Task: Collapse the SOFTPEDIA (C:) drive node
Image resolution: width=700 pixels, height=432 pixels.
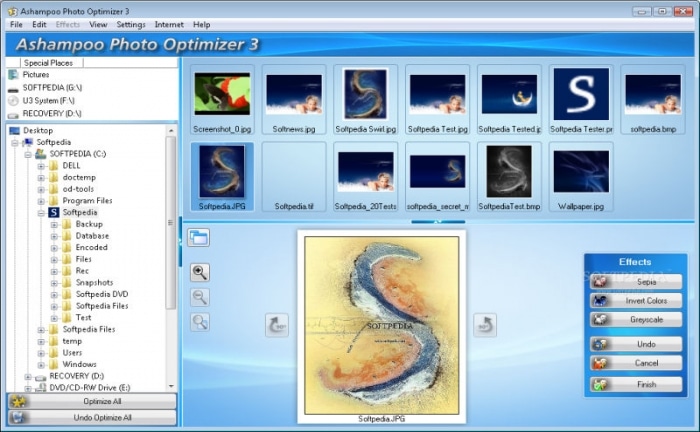Action: 28,154
